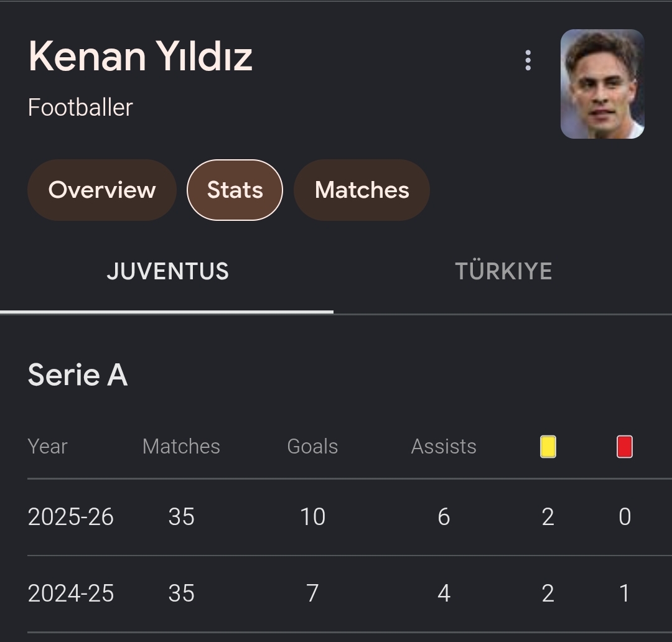Select the Stats chip
This screenshot has height=642, width=672.
point(235,190)
